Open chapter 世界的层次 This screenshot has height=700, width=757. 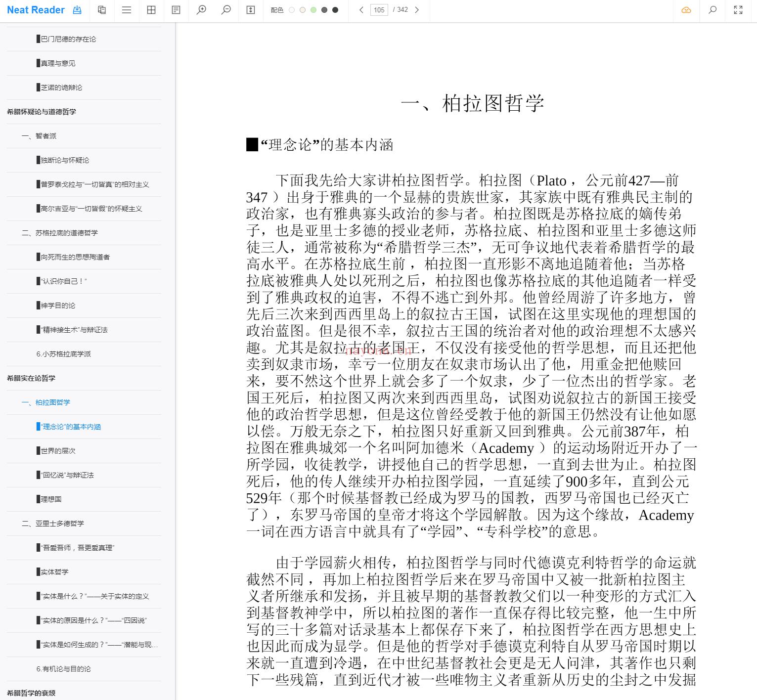pyautogui.click(x=55, y=451)
